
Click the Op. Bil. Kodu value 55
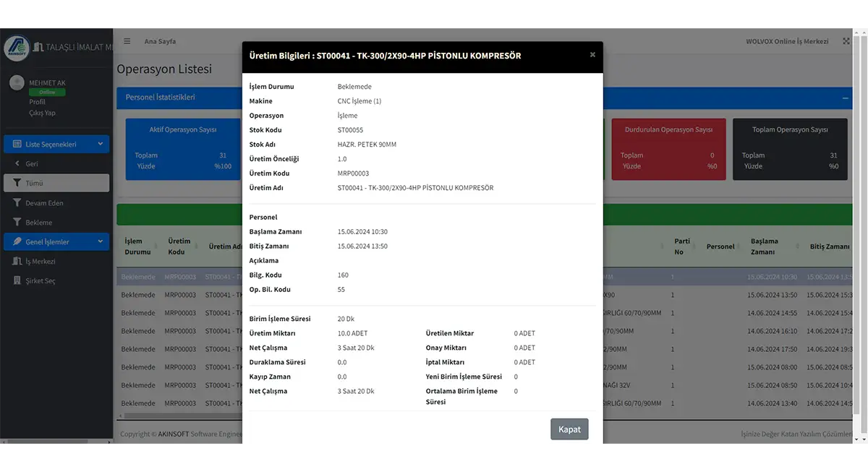click(341, 289)
